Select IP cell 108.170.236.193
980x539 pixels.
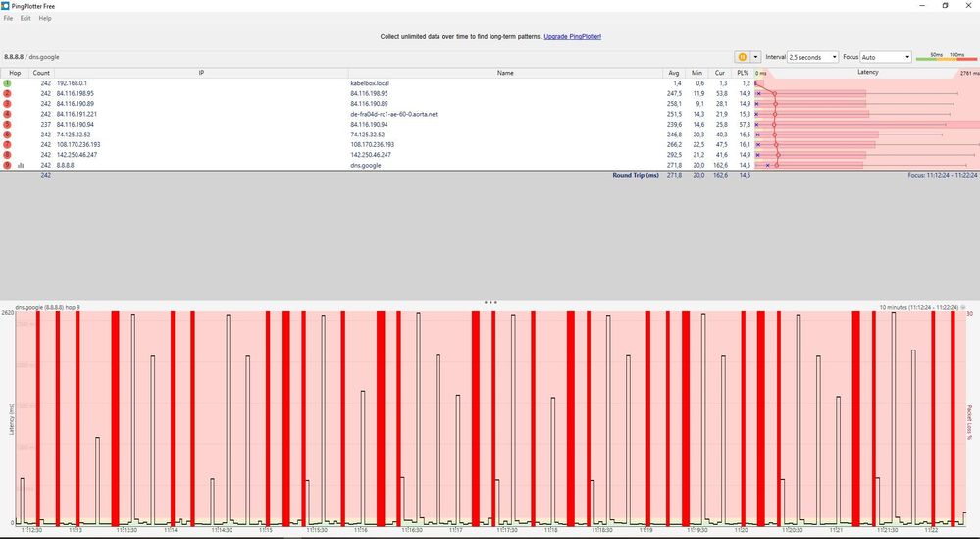pyautogui.click(x=78, y=145)
